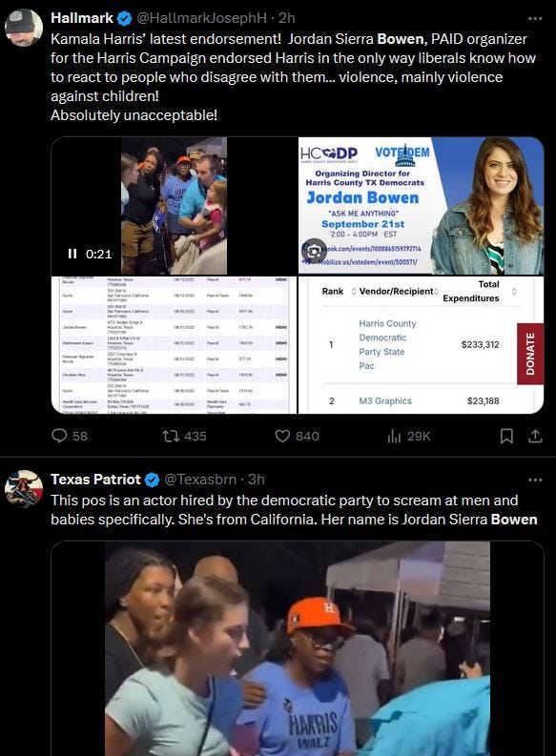Image resolution: width=556 pixels, height=756 pixels.
Task: Open Hallmark's profile avatar
Action: pos(24,27)
